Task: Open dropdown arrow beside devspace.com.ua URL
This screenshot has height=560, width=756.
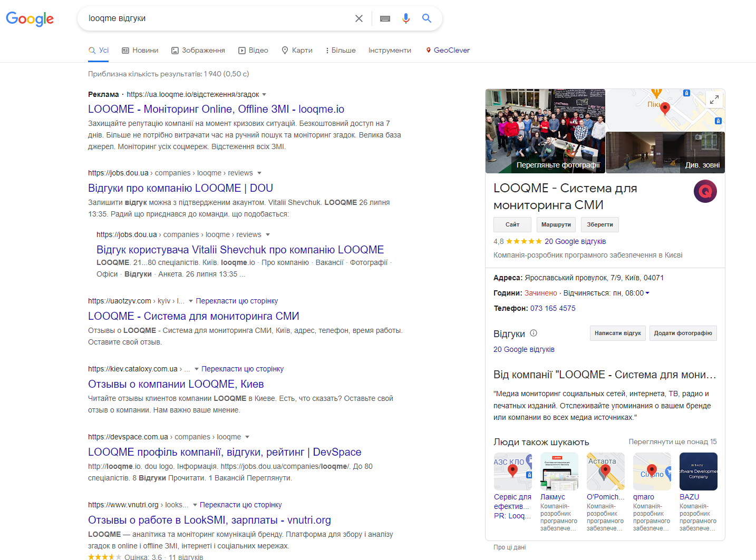Action: (247, 437)
